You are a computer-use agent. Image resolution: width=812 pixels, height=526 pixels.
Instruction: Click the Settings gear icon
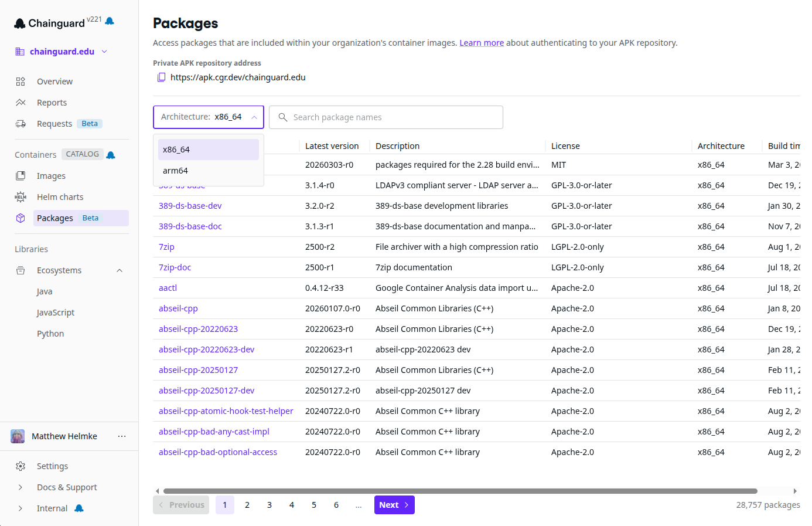coord(21,466)
